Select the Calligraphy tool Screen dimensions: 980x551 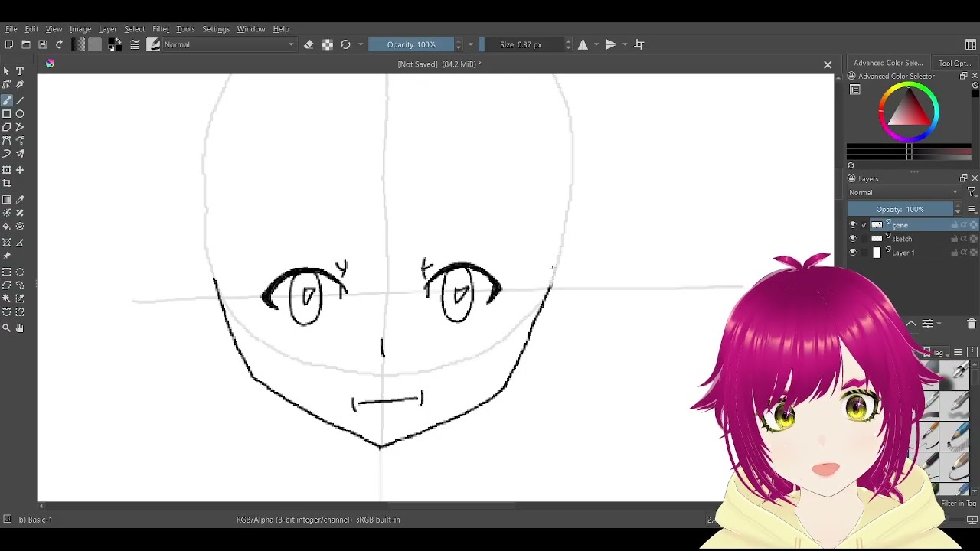(20, 85)
